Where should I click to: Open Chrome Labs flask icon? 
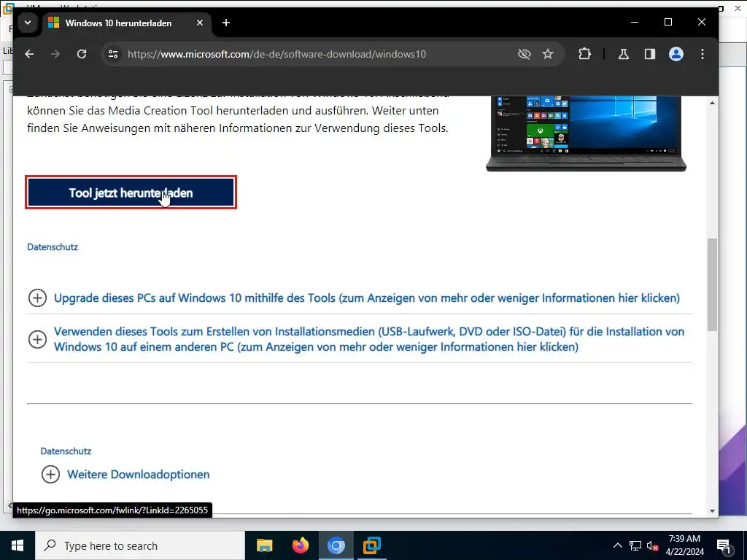[x=624, y=54]
